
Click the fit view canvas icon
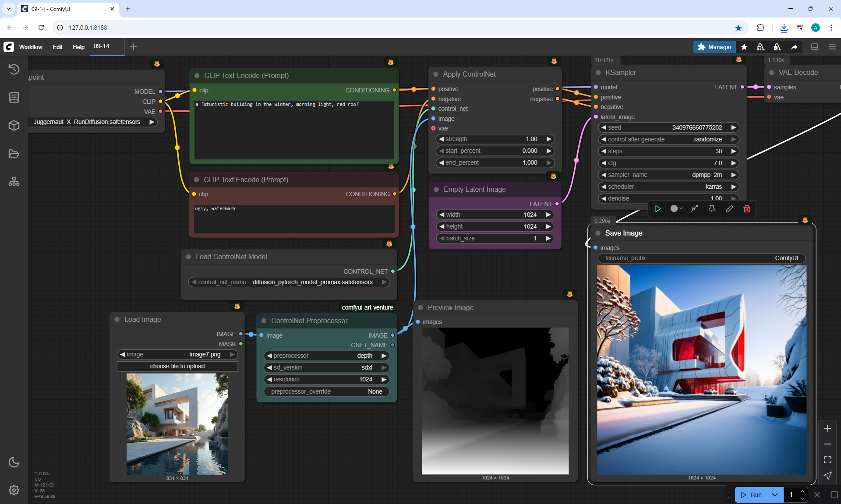pos(827,460)
